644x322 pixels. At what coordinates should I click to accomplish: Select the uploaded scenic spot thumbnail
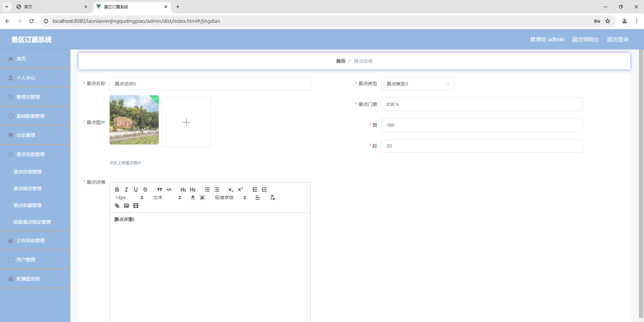click(x=134, y=120)
